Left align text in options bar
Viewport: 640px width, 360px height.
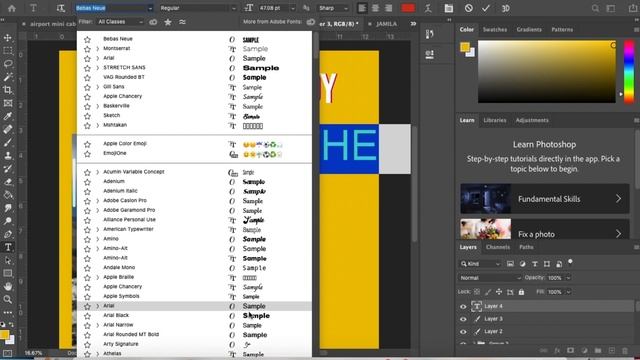(362, 8)
